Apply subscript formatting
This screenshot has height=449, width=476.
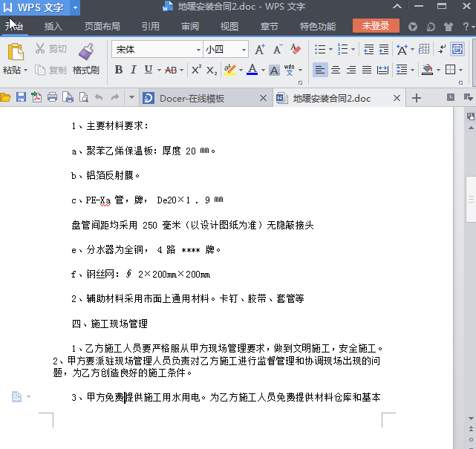(212, 71)
